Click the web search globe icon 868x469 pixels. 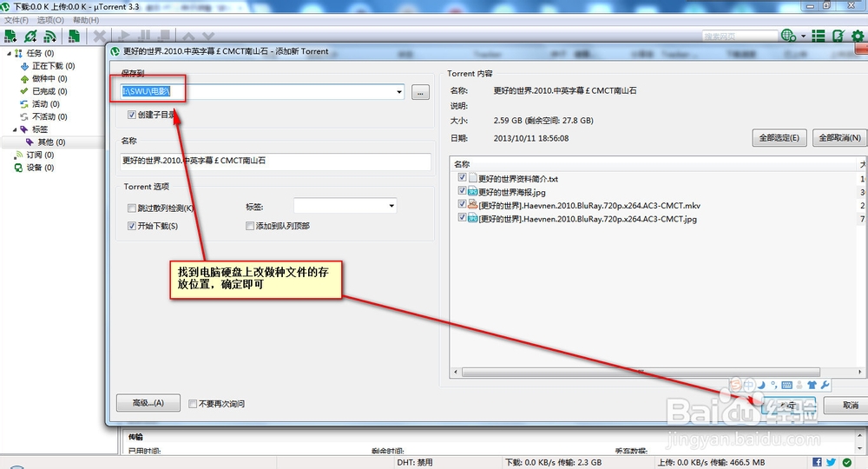(788, 36)
